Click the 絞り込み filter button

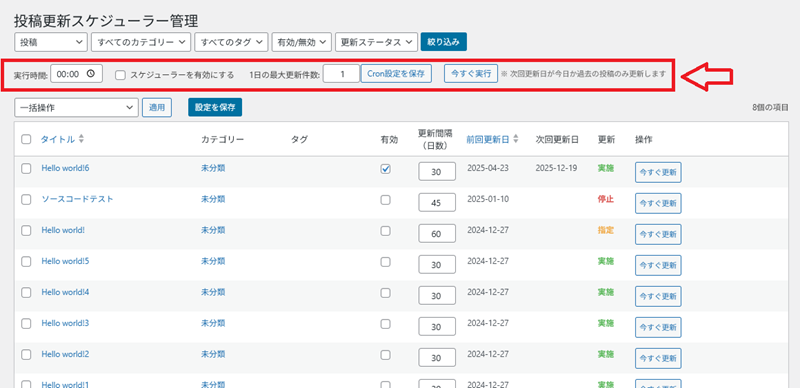tap(443, 42)
